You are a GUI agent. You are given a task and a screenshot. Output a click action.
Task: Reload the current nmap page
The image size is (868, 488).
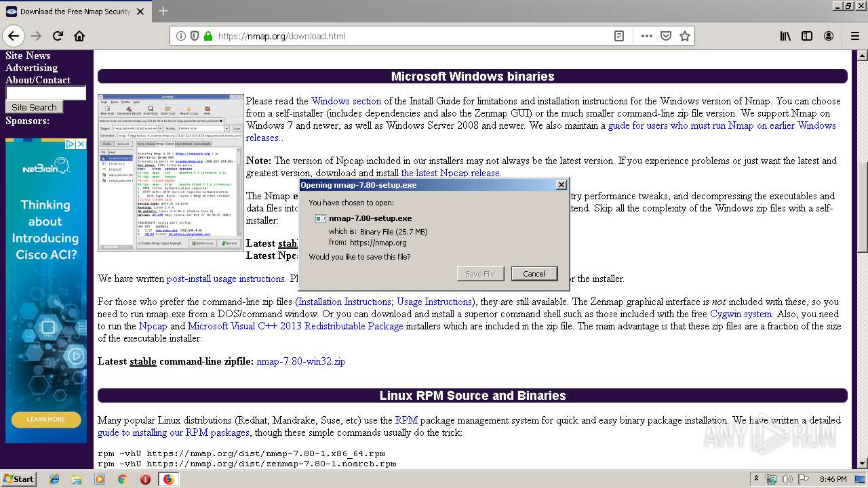58,36
